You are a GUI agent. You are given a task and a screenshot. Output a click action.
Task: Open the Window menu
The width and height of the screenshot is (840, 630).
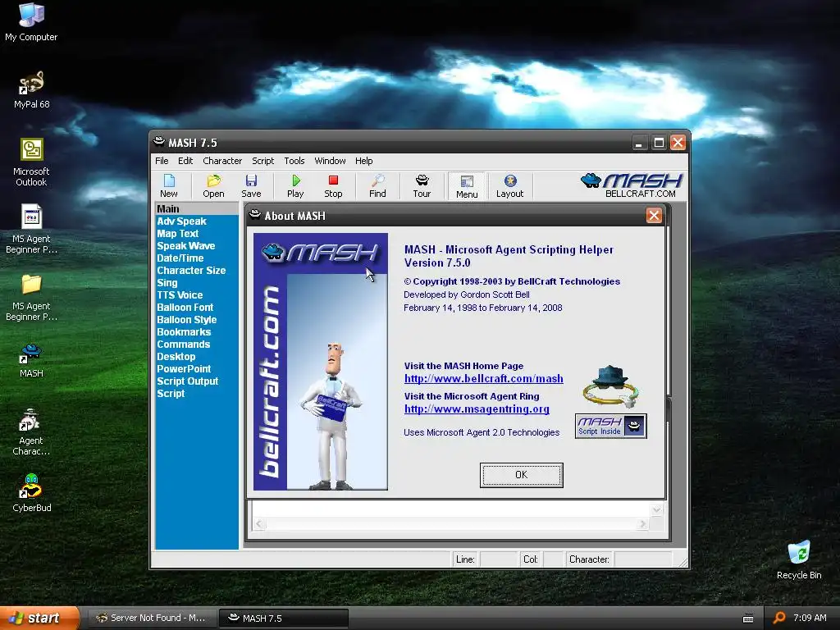330,161
